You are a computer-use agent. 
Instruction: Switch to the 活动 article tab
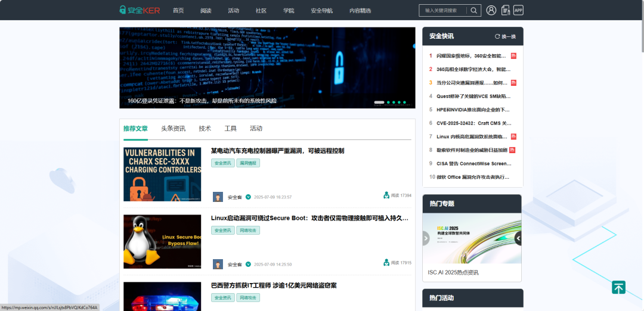tap(256, 129)
